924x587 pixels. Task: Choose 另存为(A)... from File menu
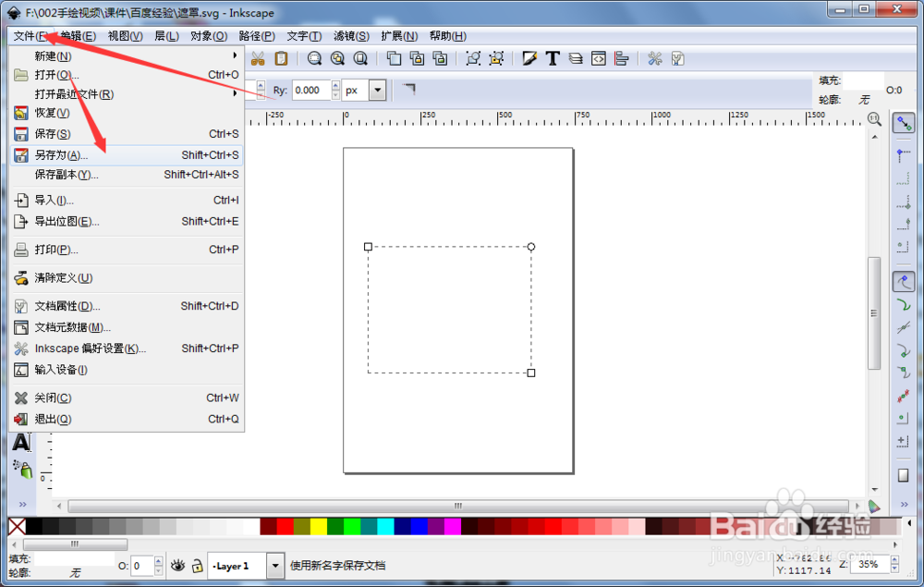tap(127, 155)
